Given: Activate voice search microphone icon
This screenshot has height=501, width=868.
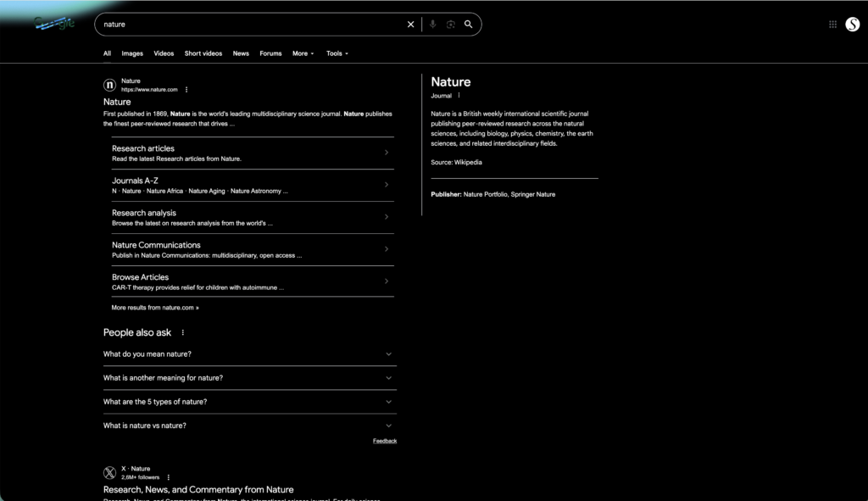Looking at the screenshot, I should click(x=432, y=24).
